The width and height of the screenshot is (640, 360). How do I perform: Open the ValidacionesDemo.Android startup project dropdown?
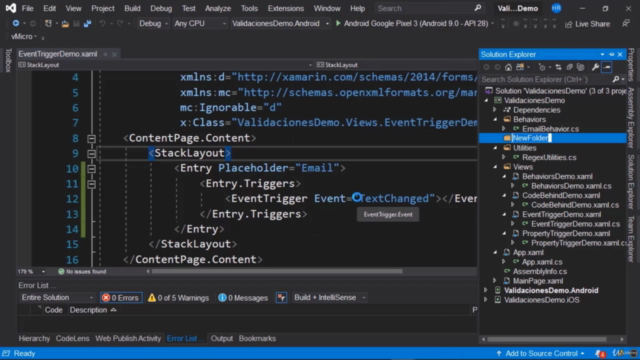280,24
